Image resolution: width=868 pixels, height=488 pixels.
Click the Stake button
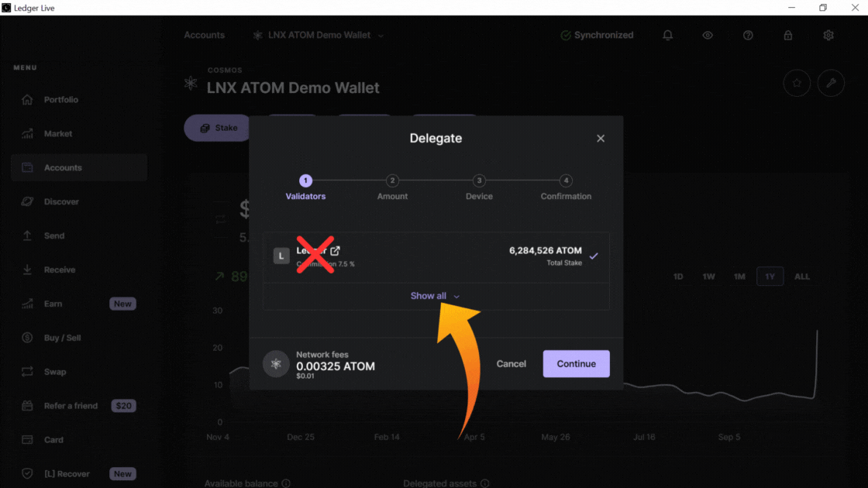coord(219,128)
